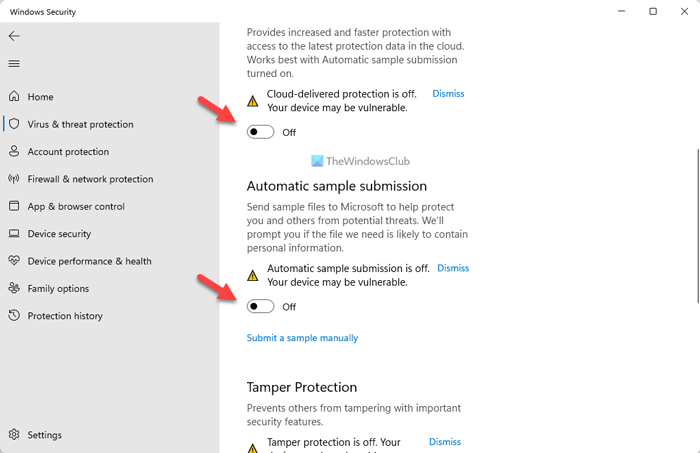Click the vertical scrollbar thumb
The image size is (700, 453).
tap(696, 223)
